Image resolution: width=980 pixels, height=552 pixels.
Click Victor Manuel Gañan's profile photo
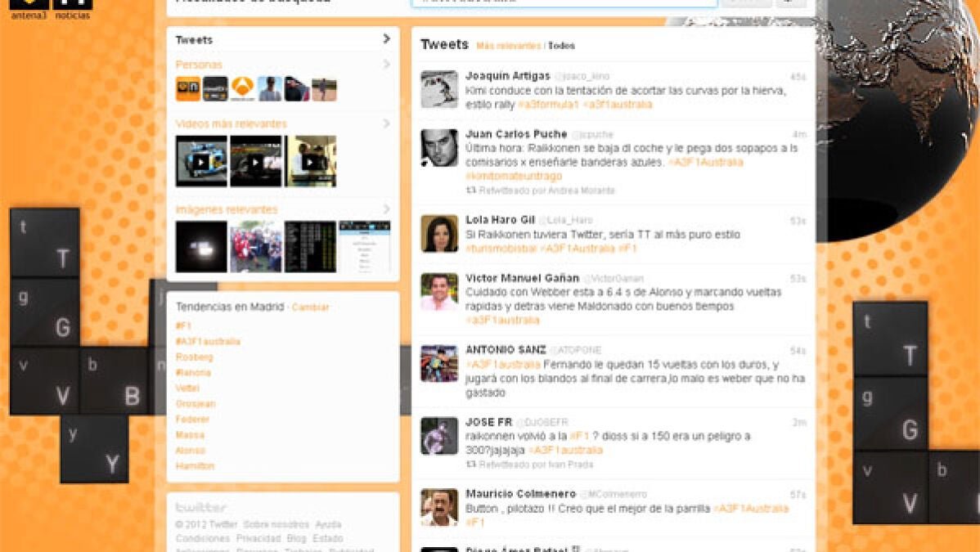tap(439, 291)
